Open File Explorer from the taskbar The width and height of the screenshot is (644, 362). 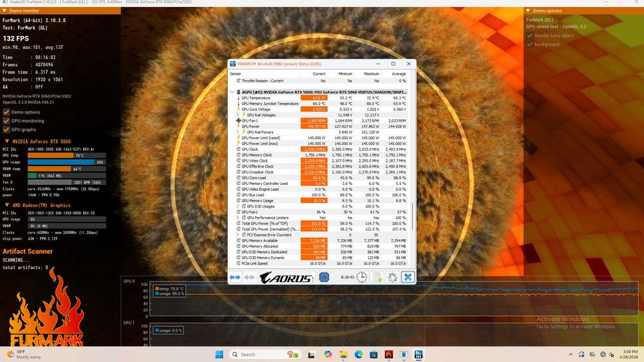(343, 354)
